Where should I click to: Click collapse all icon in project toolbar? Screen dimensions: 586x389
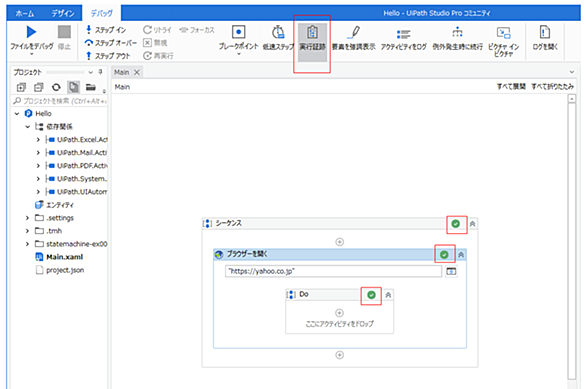[38, 87]
